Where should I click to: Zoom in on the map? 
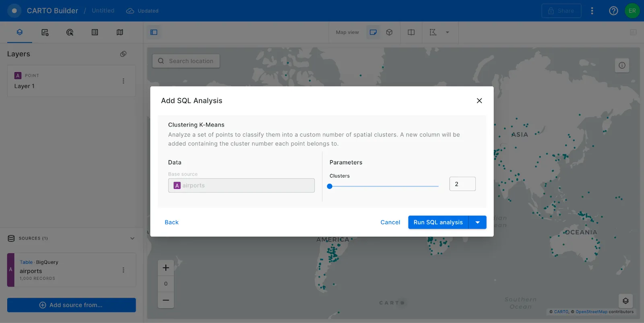coord(166,268)
